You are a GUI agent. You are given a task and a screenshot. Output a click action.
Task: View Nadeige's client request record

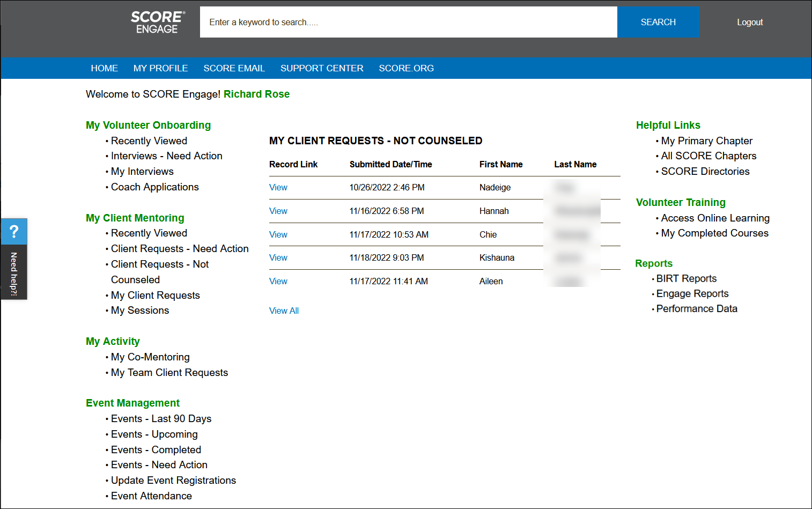click(x=278, y=187)
